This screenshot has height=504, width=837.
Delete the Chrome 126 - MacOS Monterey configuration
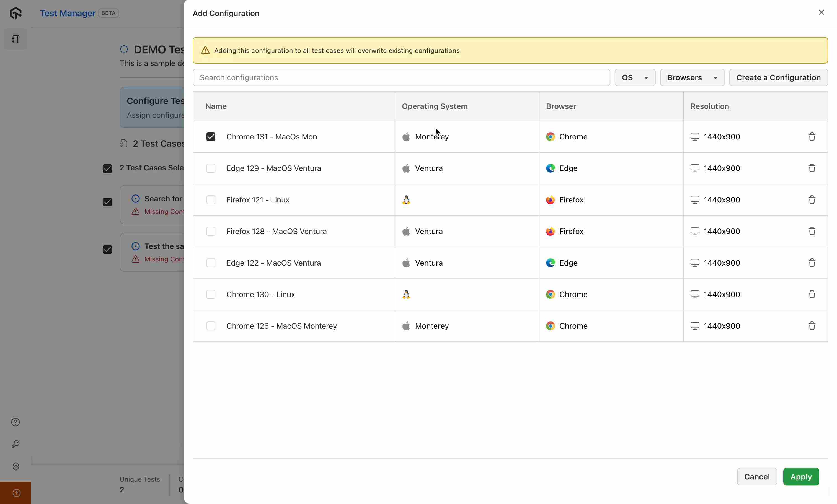[812, 326]
